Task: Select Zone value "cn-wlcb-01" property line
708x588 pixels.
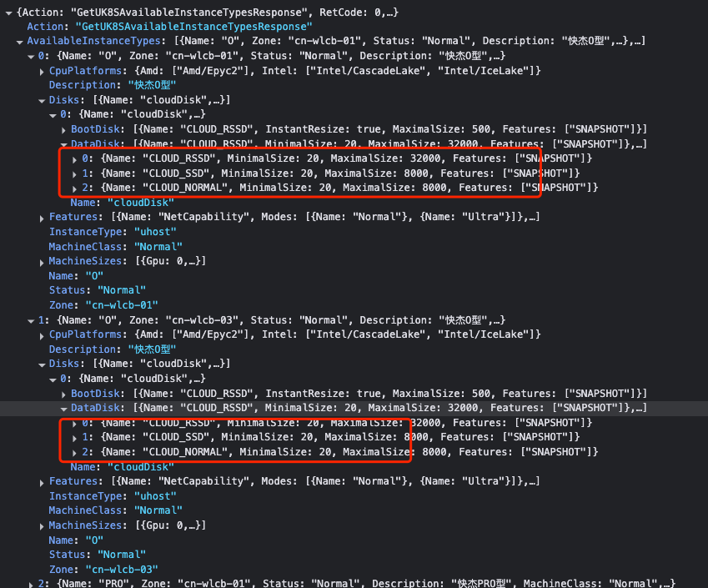Action: (x=103, y=305)
